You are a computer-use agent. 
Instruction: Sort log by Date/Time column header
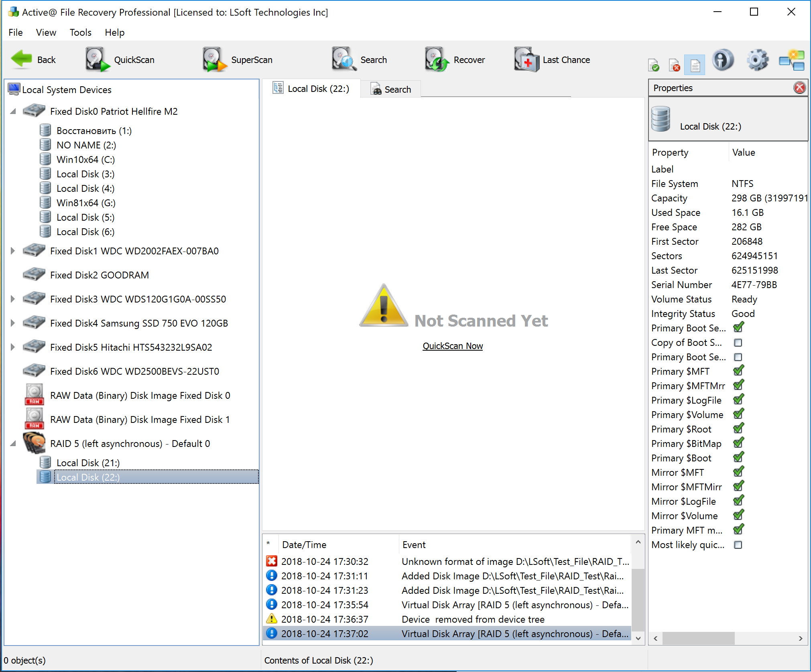[339, 544]
